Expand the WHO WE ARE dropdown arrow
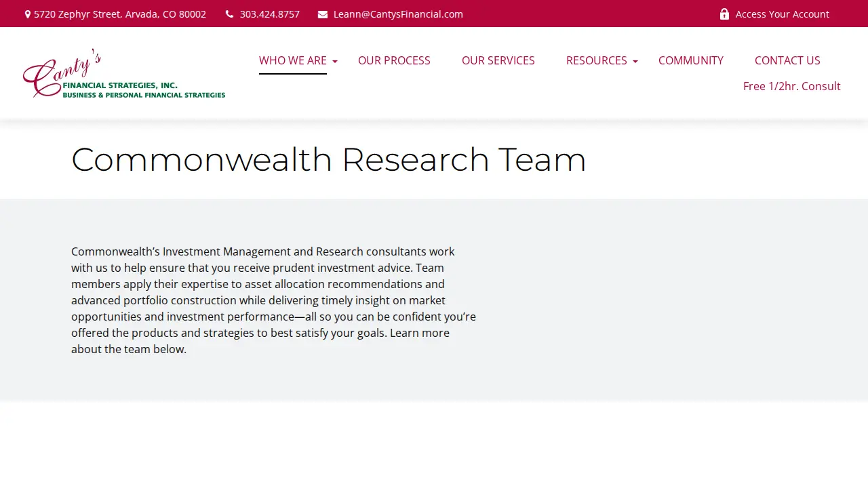The image size is (868, 488). [x=335, y=62]
